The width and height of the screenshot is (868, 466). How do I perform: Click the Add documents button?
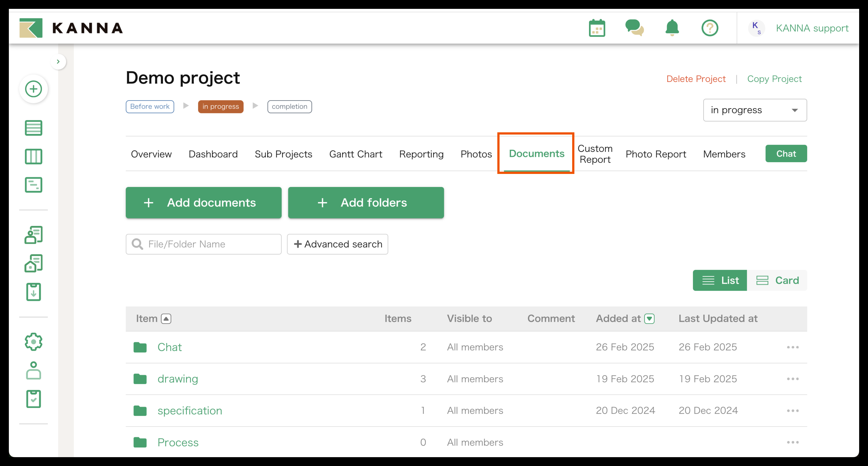point(203,203)
